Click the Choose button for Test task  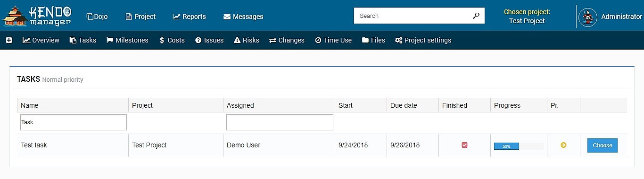click(x=603, y=145)
